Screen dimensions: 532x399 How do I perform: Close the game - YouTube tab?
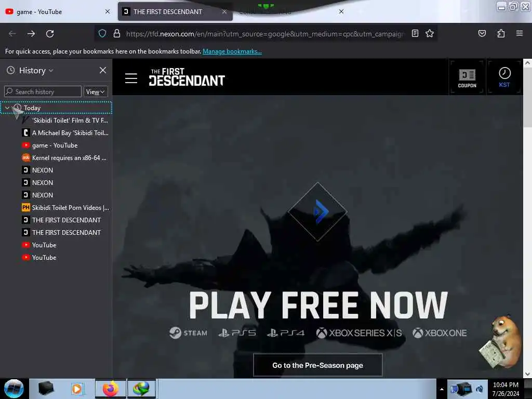[108, 11]
